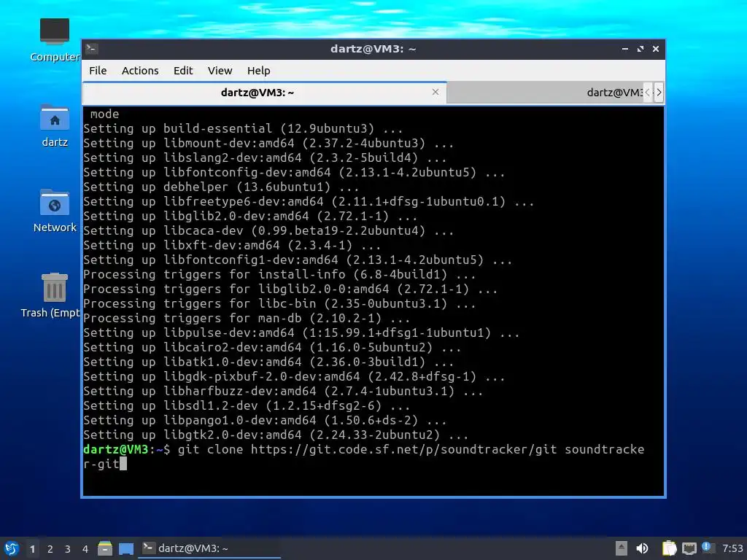Open the View menu
747x560 pixels.
point(220,71)
